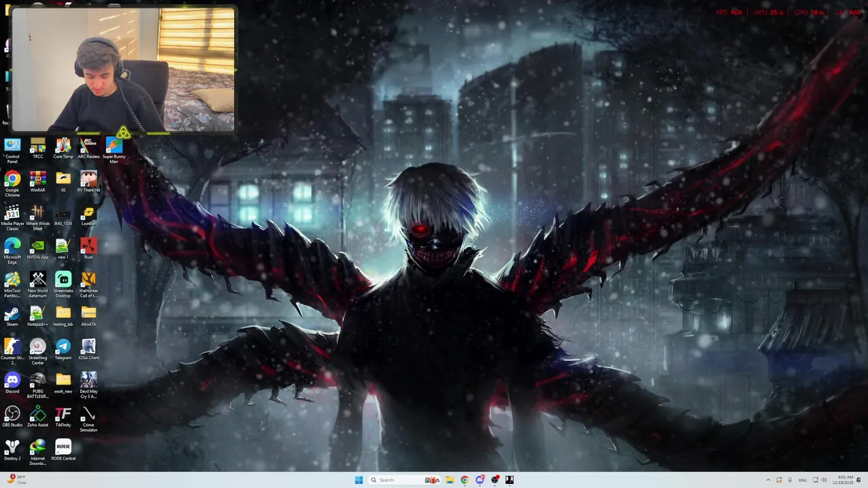Viewport: 868px width, 488px height.
Task: Launch Telegram from the desktop
Action: (x=63, y=350)
